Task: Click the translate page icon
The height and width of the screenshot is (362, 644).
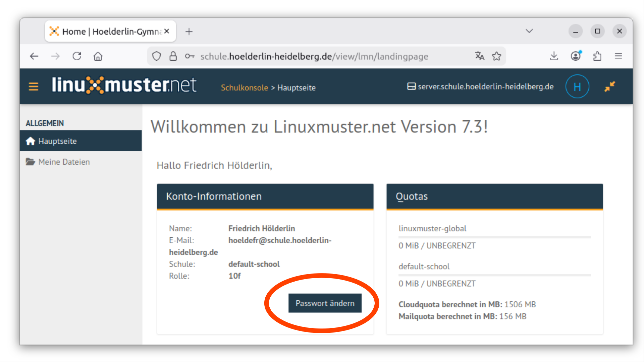Action: click(480, 56)
